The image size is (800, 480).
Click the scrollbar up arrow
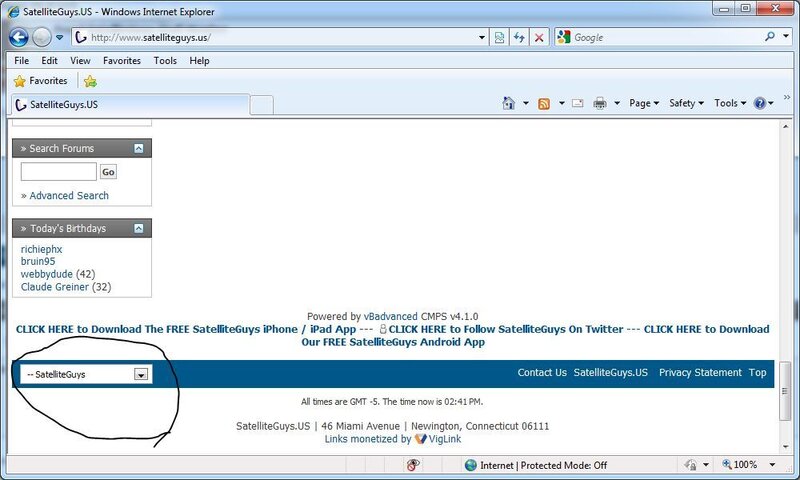pos(785,126)
